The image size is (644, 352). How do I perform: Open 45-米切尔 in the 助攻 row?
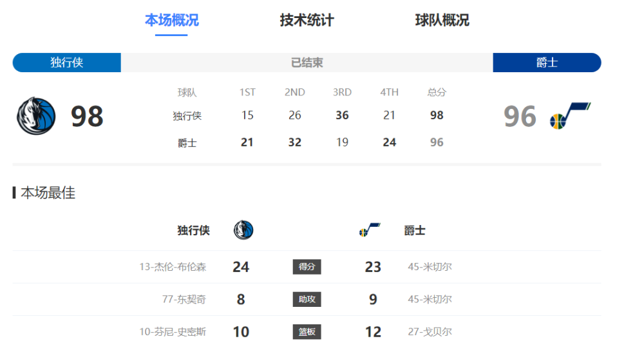(x=430, y=299)
